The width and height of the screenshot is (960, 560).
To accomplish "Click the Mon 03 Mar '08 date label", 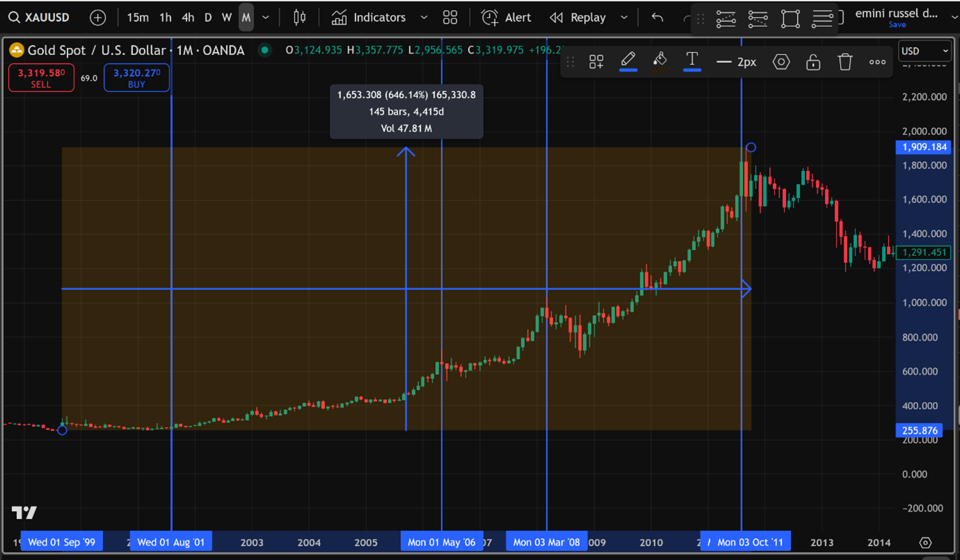I will click(x=546, y=542).
